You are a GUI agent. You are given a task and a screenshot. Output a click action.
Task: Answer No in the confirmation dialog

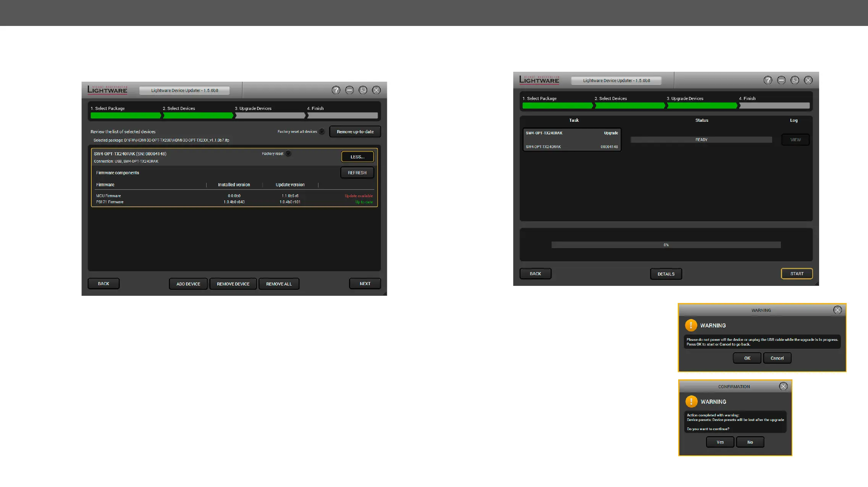[750, 442]
